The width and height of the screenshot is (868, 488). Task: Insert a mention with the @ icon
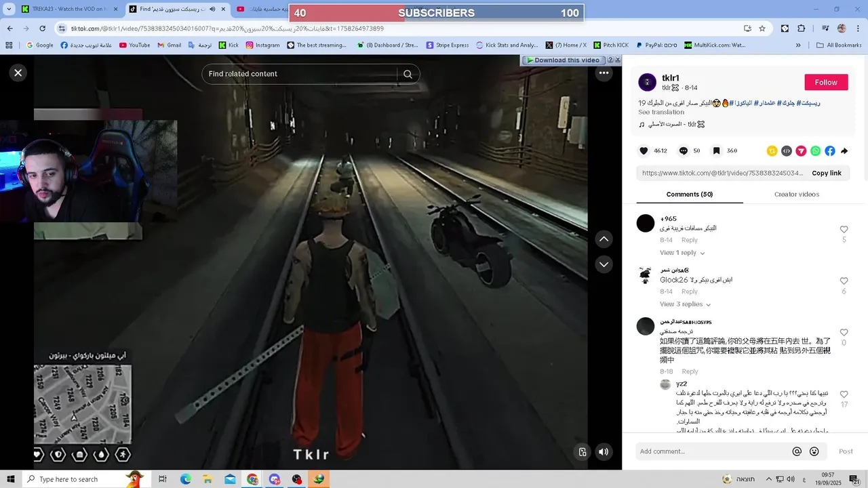click(797, 451)
